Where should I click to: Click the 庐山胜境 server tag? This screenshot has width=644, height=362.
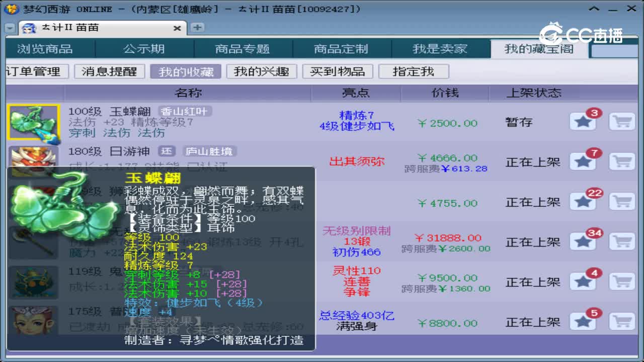click(209, 151)
